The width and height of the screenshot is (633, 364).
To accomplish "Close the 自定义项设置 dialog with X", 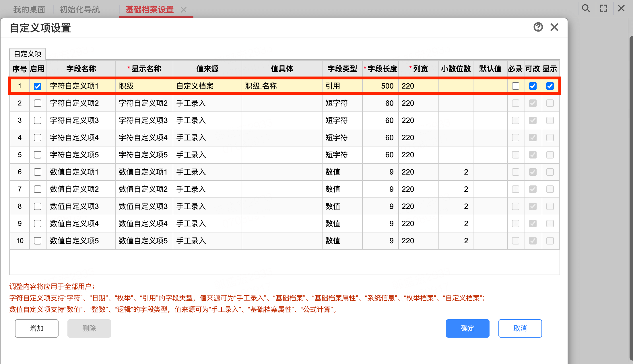I will tap(554, 27).
